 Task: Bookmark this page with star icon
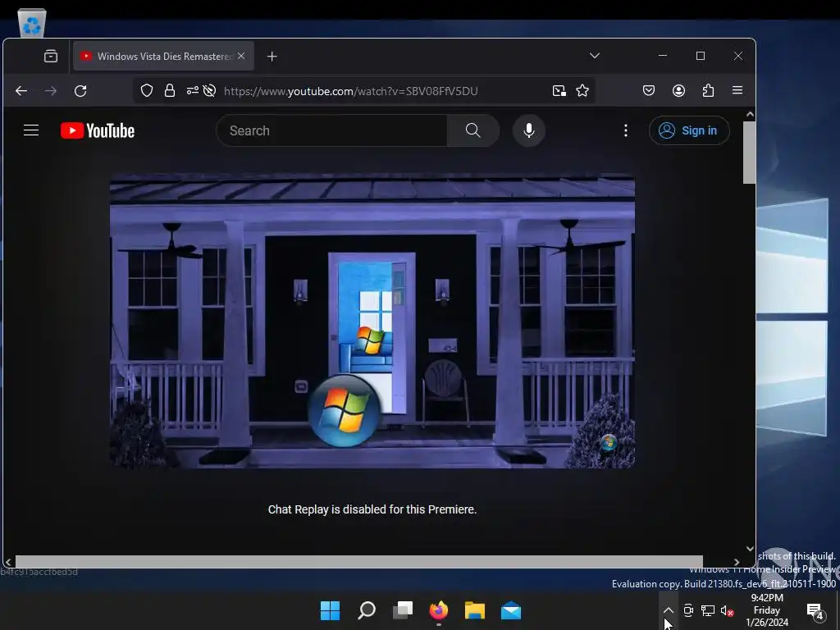[582, 90]
